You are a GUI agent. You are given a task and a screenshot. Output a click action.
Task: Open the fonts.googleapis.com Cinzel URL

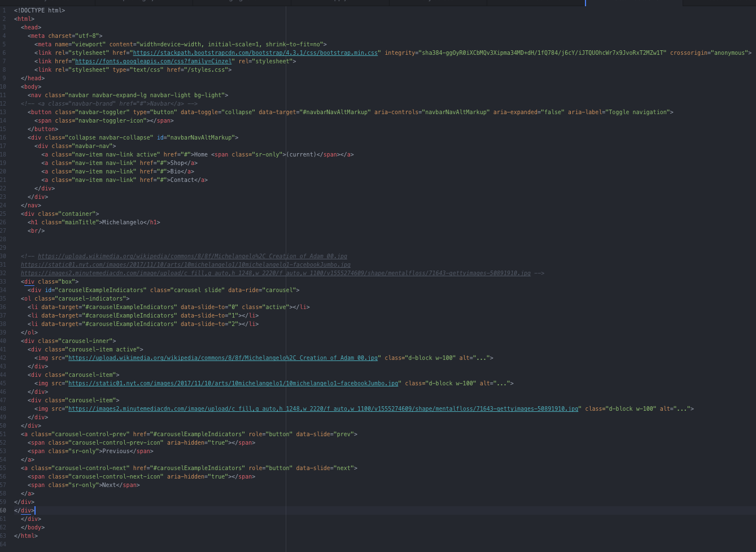point(153,61)
